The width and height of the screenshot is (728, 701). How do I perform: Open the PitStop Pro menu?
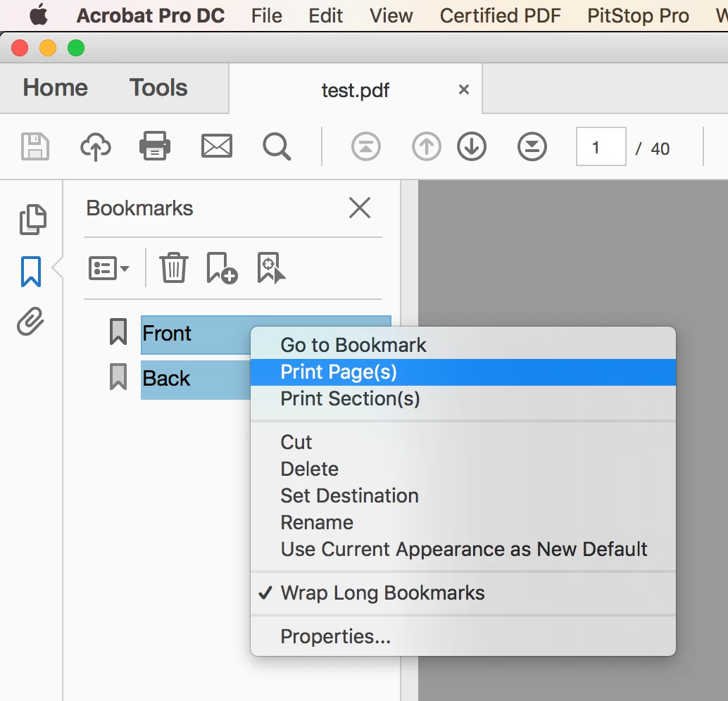638,15
